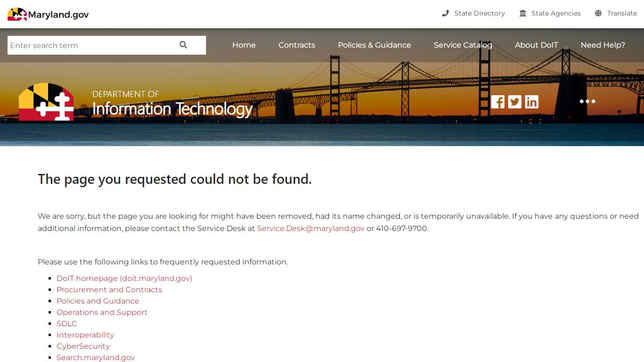644x362 pixels.
Task: Open the CyberSecurity link
Action: [83, 346]
